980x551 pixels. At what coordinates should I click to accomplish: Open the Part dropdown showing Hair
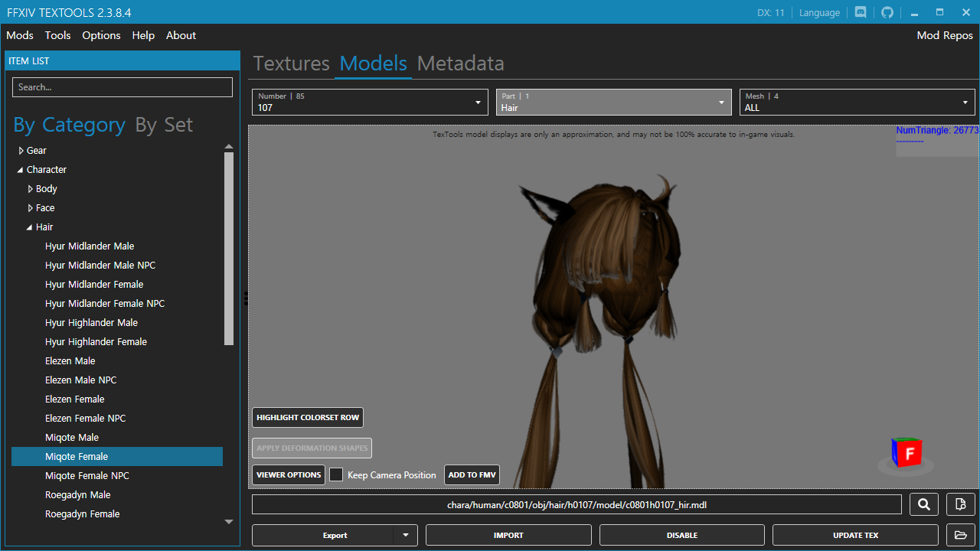tap(614, 103)
